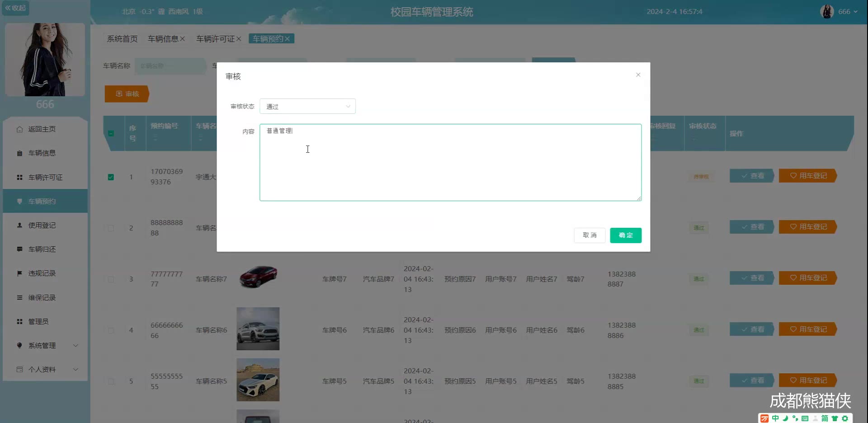Click 用车登记 for booking 1707036993376
Viewport: 868px width, 423px height.
(808, 176)
